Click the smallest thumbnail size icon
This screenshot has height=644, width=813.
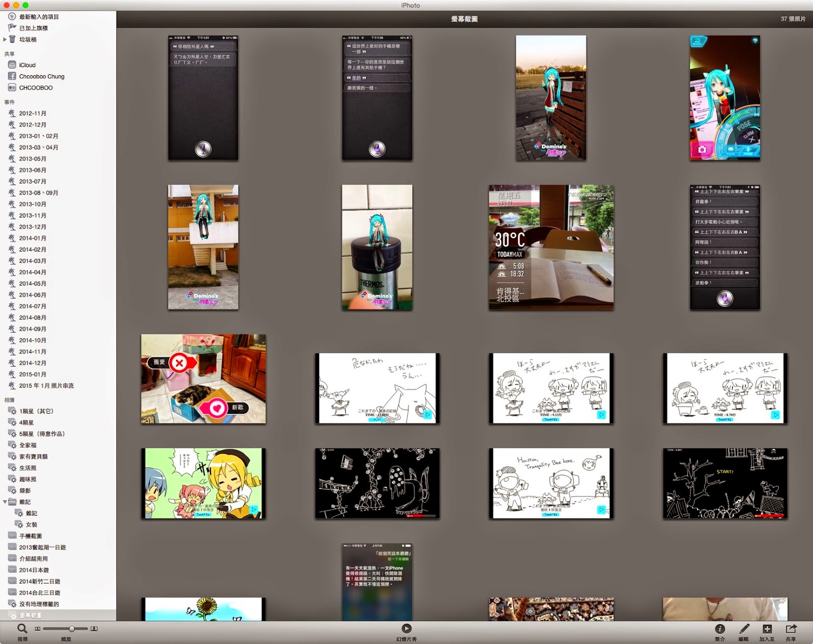pyautogui.click(x=37, y=629)
